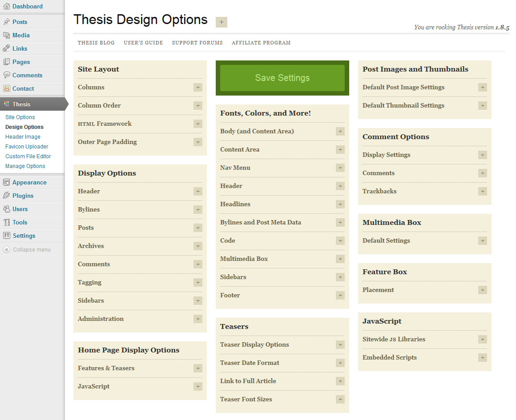Click the Contact form icon
The image size is (516, 420).
(6, 88)
